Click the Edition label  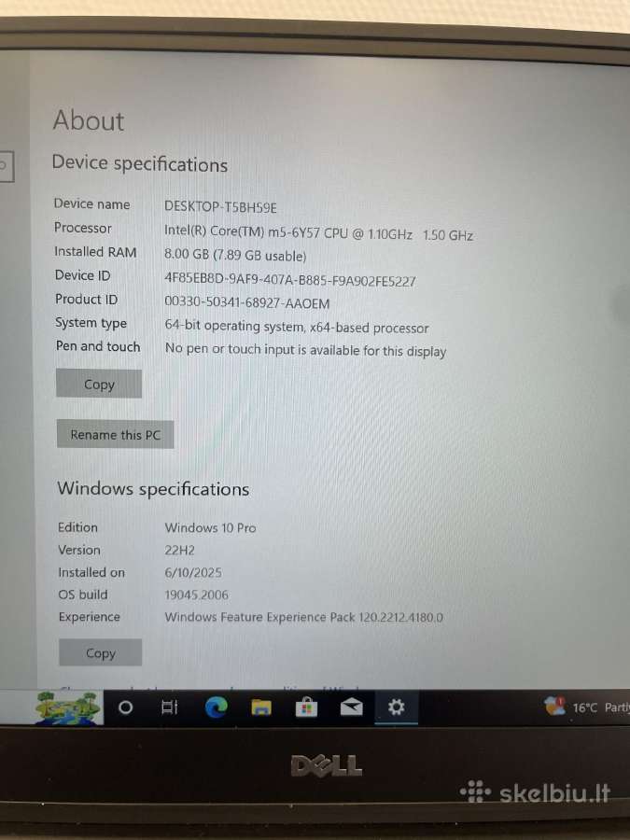point(77,527)
